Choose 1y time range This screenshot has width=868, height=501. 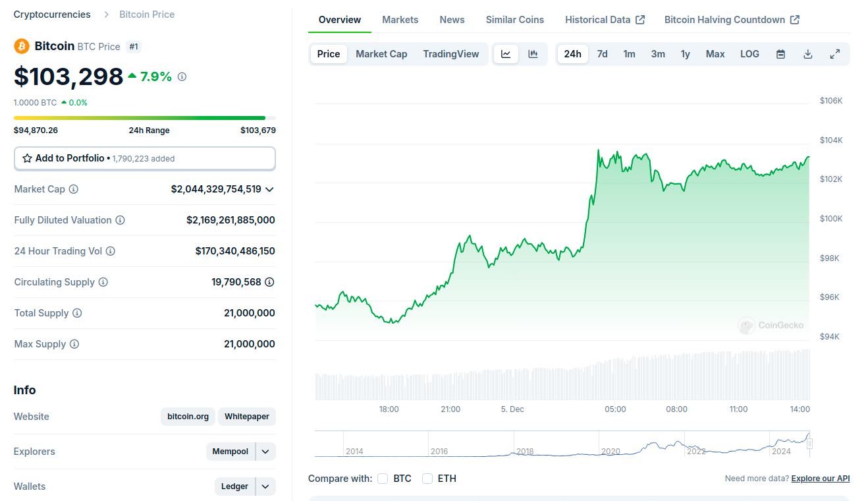[x=686, y=54]
